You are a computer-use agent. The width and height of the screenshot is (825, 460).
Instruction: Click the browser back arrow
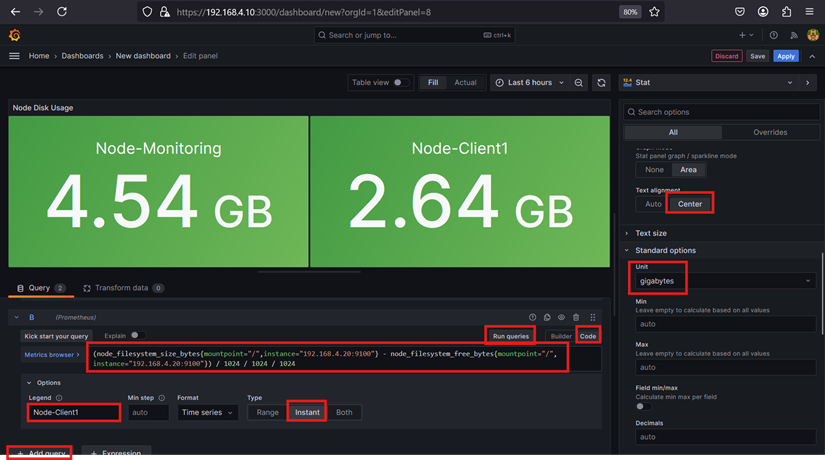pos(15,12)
